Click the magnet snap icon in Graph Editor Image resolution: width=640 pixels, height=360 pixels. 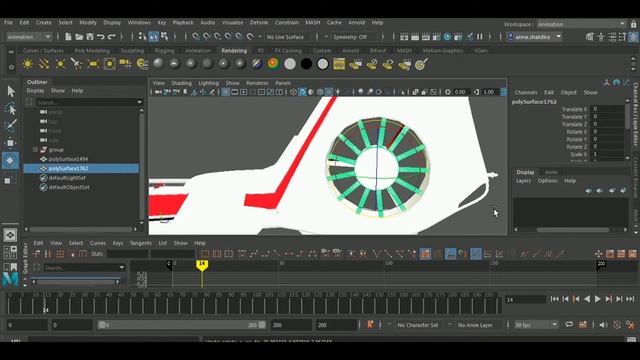click(x=462, y=254)
